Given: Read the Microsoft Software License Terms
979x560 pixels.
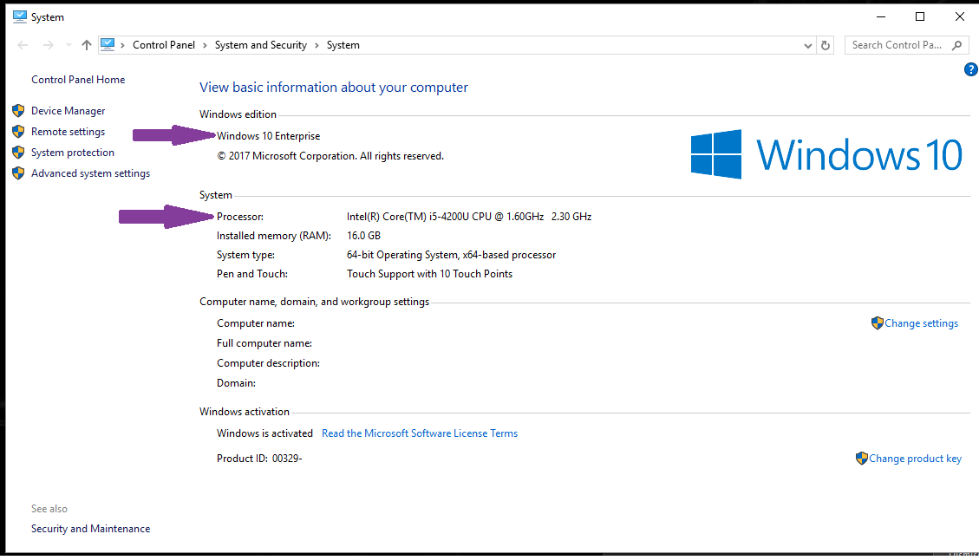Looking at the screenshot, I should pos(420,433).
